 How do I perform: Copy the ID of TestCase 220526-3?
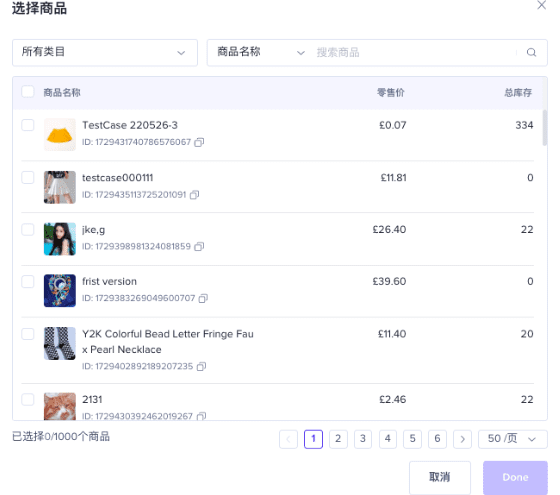(x=199, y=142)
